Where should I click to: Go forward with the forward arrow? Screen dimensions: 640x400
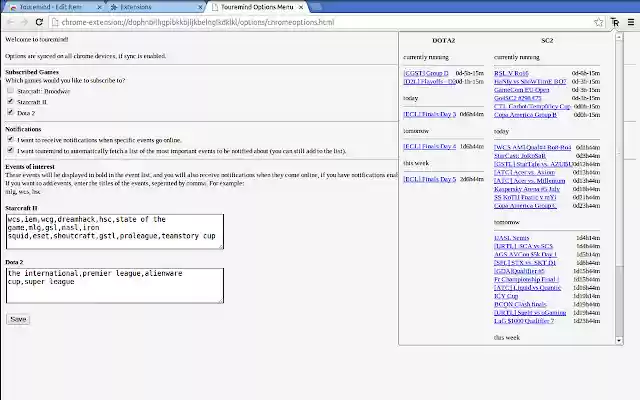tap(24, 22)
